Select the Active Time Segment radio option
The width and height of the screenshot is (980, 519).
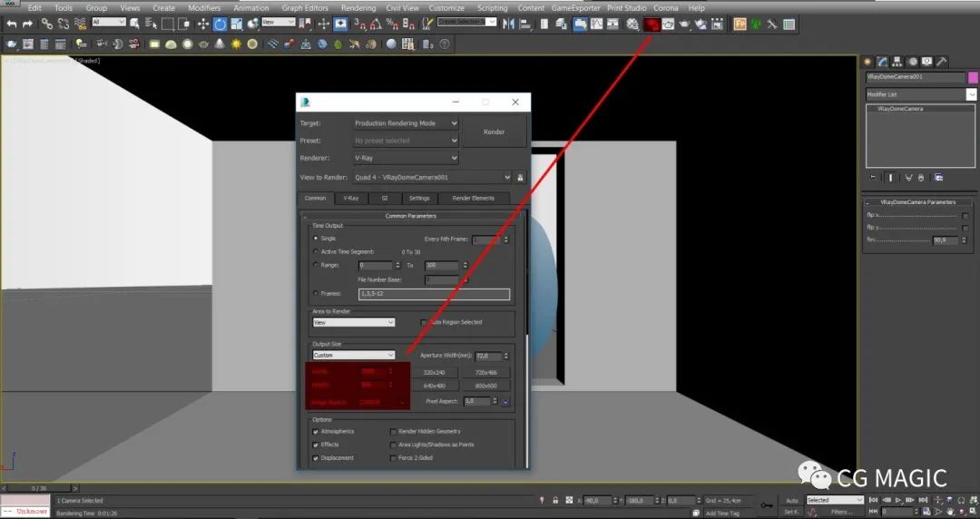(x=316, y=251)
